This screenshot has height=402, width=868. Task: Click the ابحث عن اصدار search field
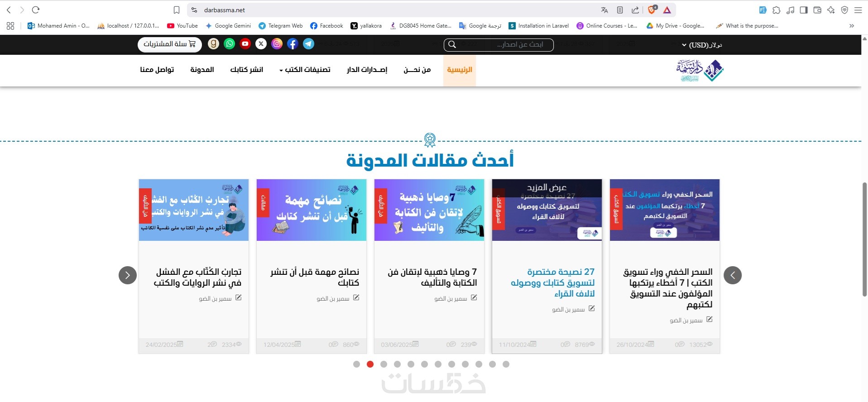click(x=499, y=44)
